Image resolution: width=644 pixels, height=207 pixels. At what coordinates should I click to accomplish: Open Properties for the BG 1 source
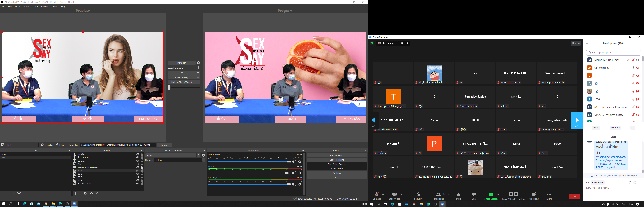tap(47, 145)
